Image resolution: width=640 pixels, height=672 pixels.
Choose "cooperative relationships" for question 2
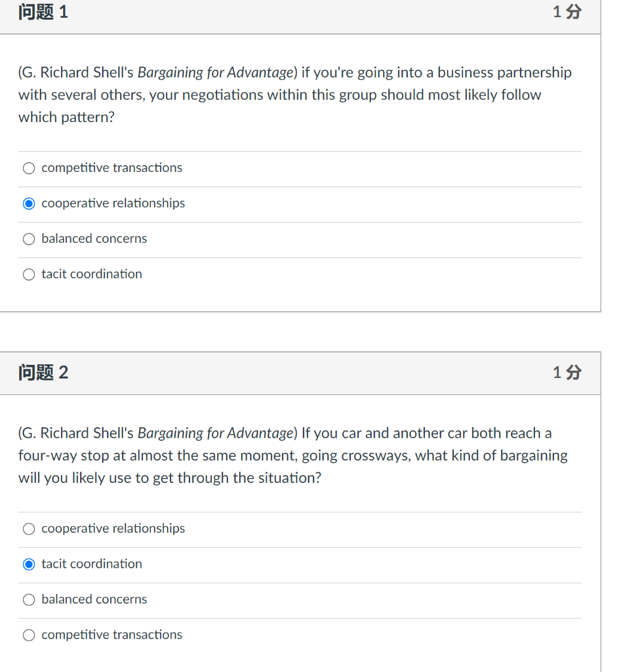pyautogui.click(x=29, y=528)
